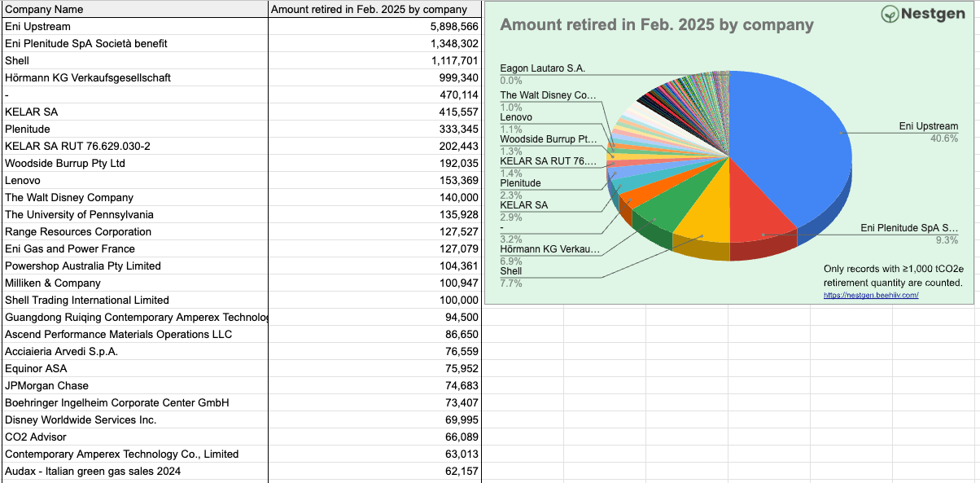Viewport: 980px width, 483px height.
Task: Click the cell containing 333,345
Action: click(374, 130)
